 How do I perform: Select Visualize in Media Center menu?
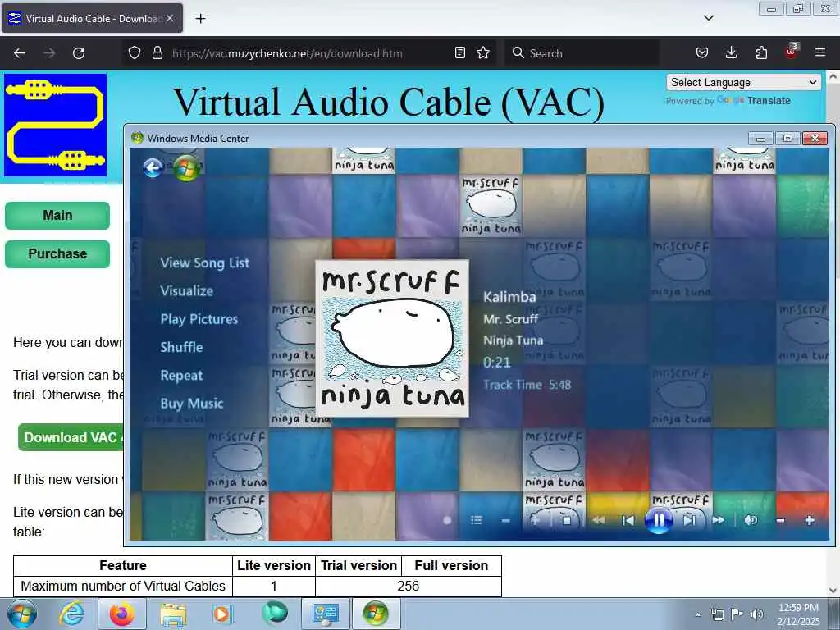click(186, 291)
